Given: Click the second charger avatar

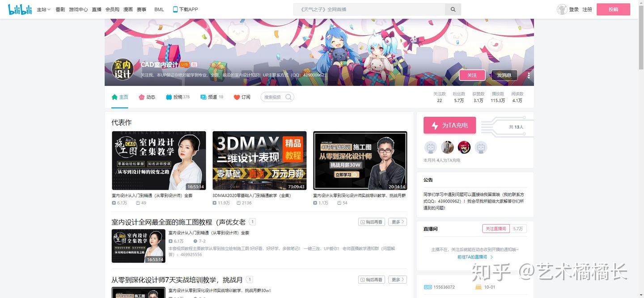Looking at the screenshot, I should tap(447, 147).
